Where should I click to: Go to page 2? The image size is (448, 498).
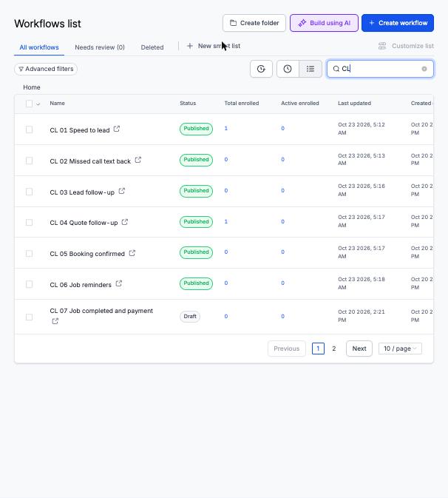(333, 349)
